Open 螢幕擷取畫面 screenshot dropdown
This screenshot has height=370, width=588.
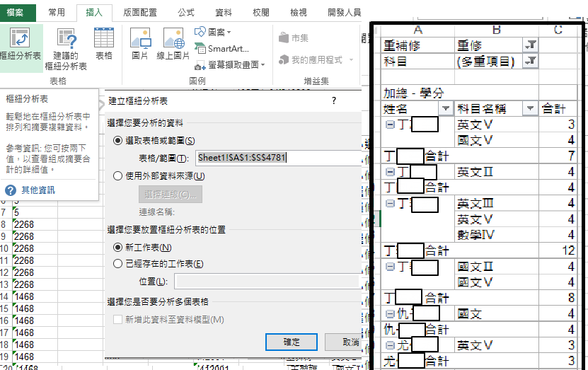229,65
